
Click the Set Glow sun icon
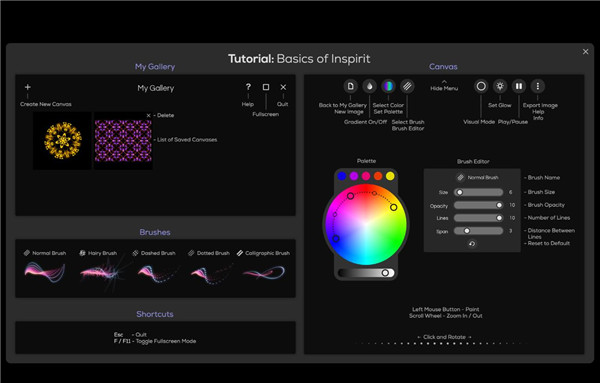500,86
